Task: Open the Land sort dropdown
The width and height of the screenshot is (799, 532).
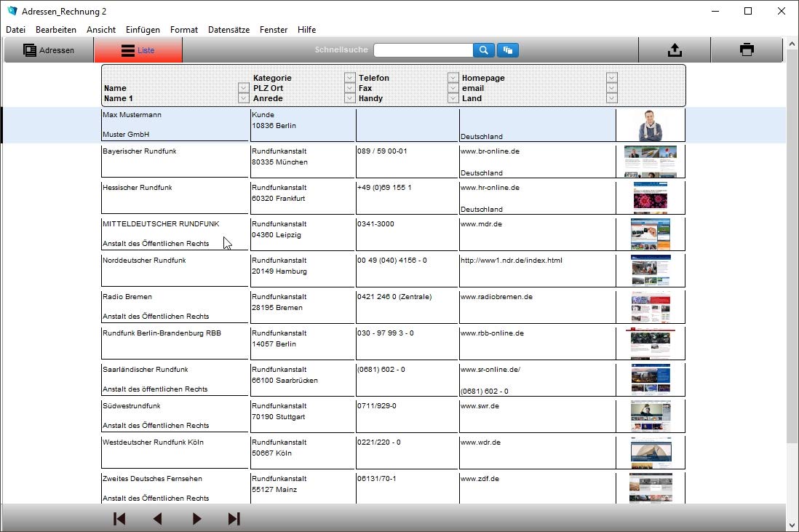Action: point(611,98)
